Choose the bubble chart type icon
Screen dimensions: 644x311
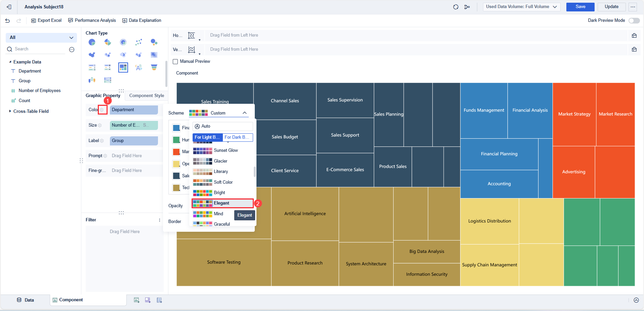[x=154, y=42]
